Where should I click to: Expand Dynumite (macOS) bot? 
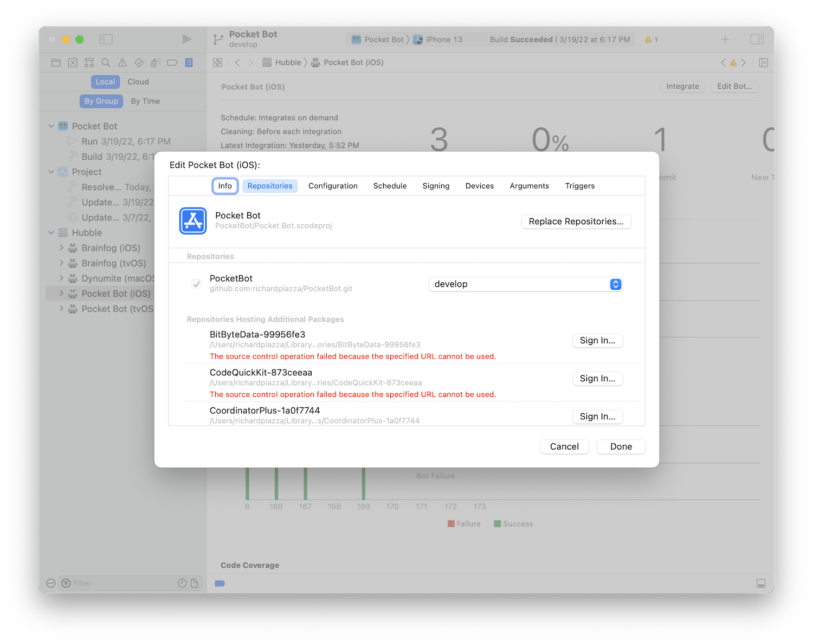coord(61,278)
